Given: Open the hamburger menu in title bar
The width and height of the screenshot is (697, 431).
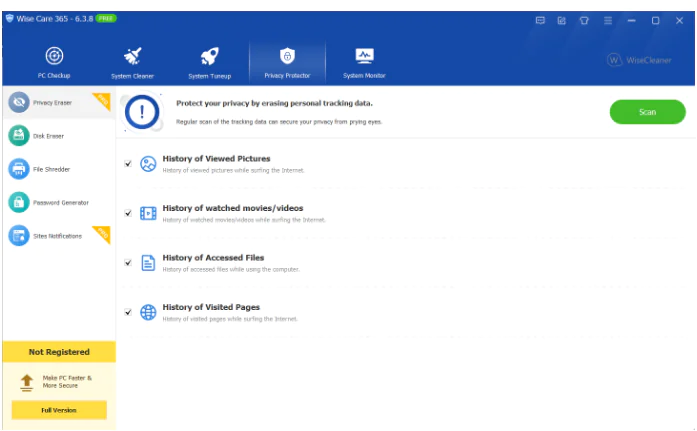Looking at the screenshot, I should [608, 20].
